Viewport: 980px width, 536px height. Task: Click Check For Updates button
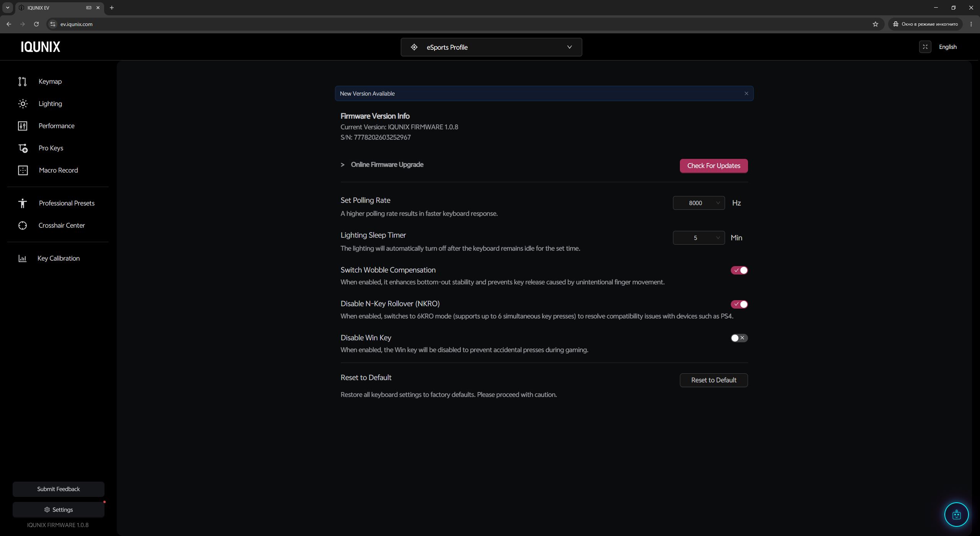click(714, 166)
